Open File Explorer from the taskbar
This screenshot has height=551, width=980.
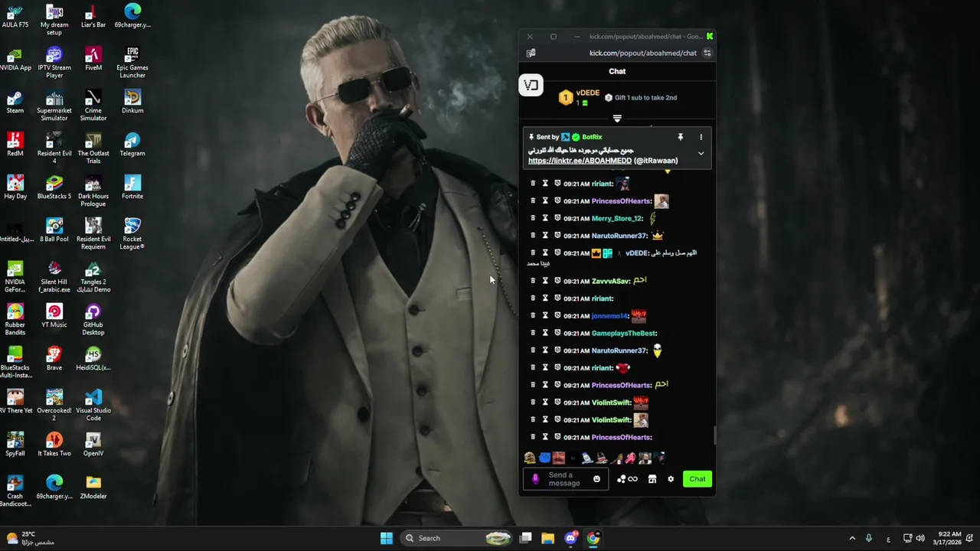point(547,538)
